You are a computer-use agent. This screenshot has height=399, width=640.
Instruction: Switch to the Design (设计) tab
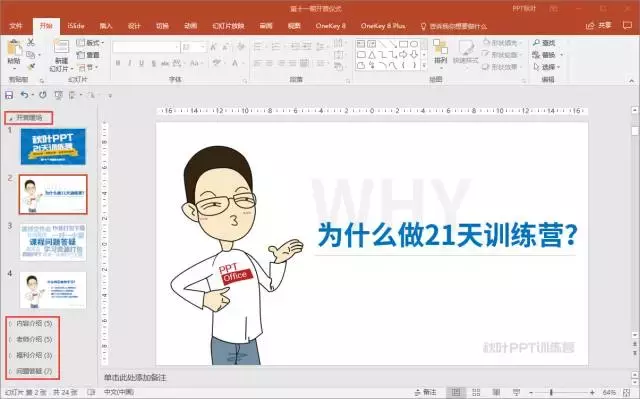coord(134,26)
